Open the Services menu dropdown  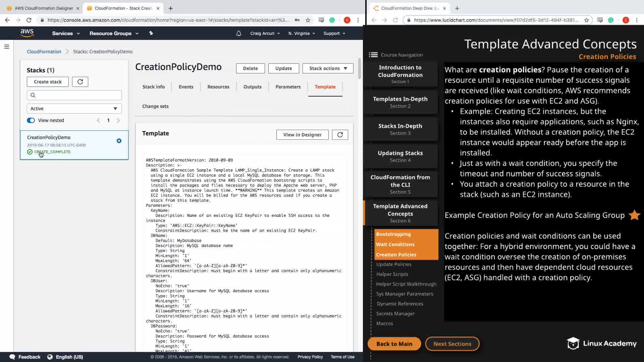66,34
